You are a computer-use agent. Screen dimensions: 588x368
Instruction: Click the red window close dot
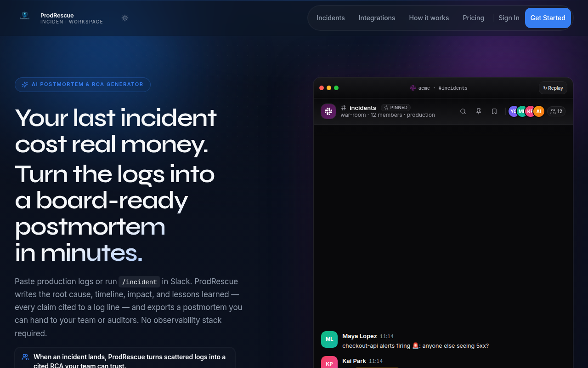click(322, 88)
